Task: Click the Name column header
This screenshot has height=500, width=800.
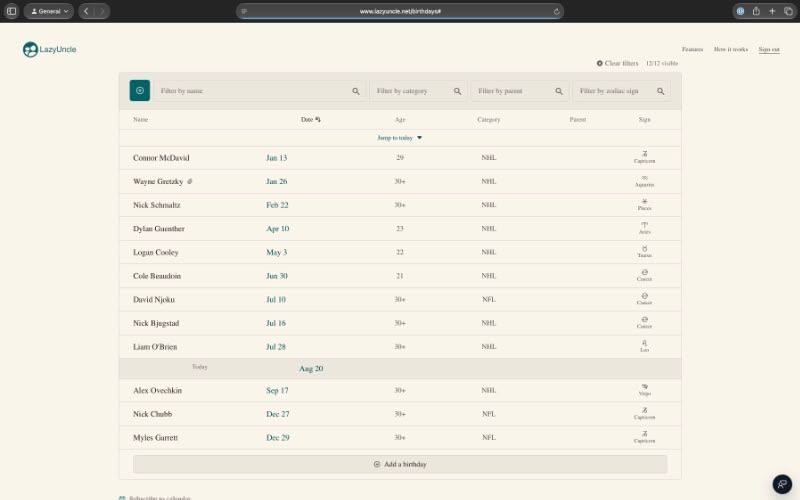Action: (140, 119)
